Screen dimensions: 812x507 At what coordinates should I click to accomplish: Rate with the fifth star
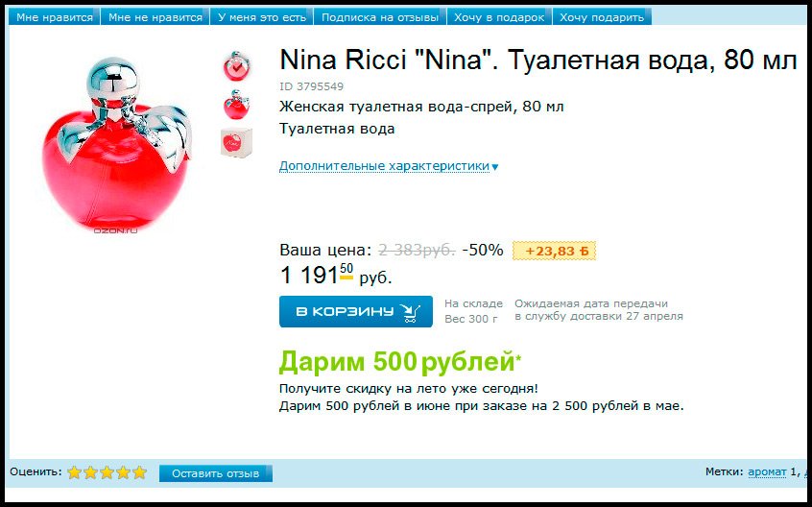139,472
